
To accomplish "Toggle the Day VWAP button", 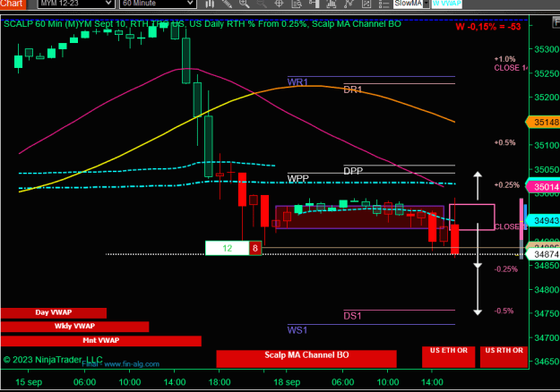I will (x=54, y=313).
